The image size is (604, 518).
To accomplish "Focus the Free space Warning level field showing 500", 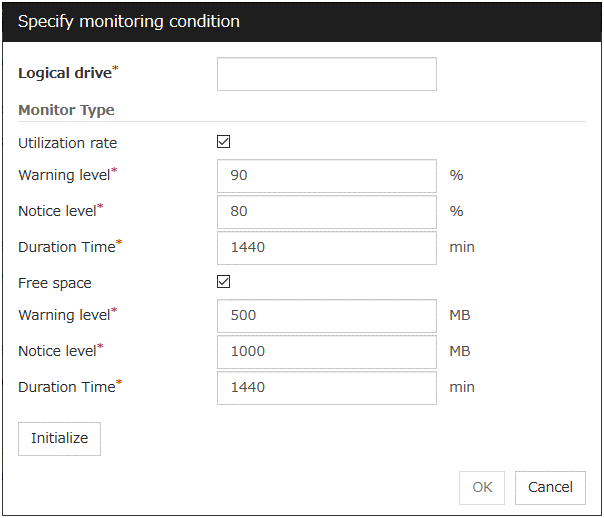I will pos(326,316).
